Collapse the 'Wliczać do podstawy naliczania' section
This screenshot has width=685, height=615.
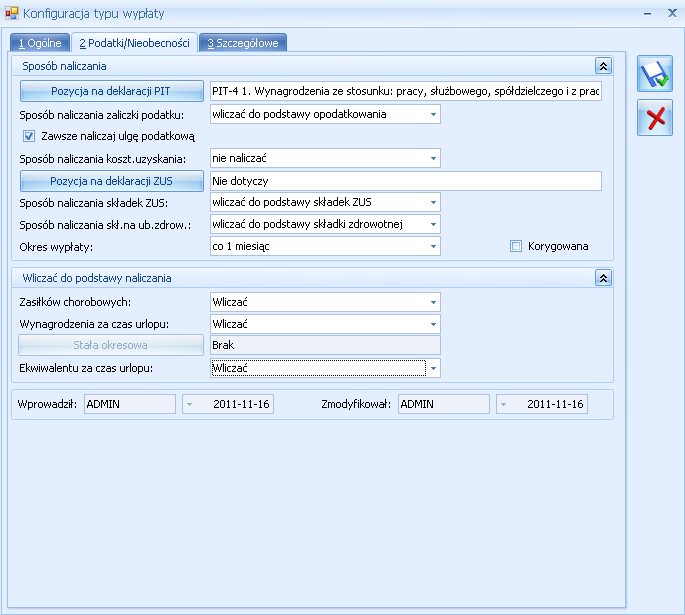(x=603, y=278)
